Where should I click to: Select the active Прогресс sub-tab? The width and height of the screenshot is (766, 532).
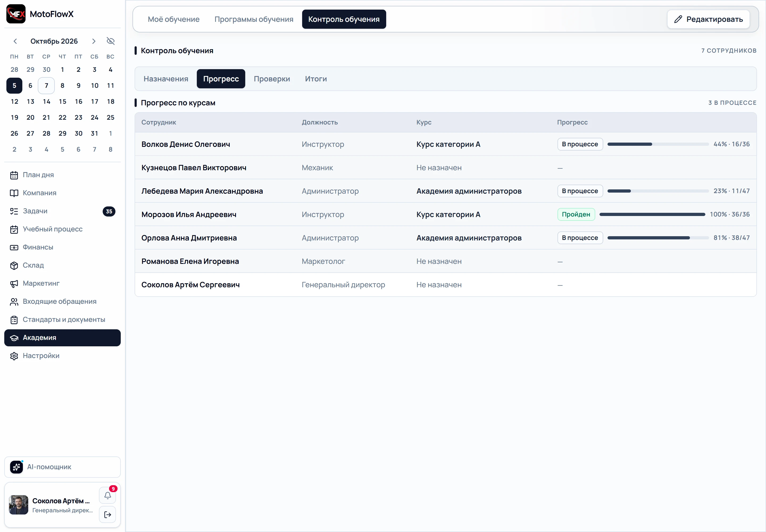pyautogui.click(x=221, y=79)
